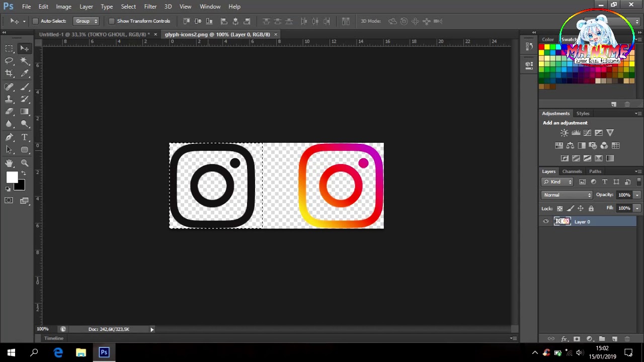The width and height of the screenshot is (644, 362).
Task: Switch to the Channels tab
Action: tap(572, 171)
